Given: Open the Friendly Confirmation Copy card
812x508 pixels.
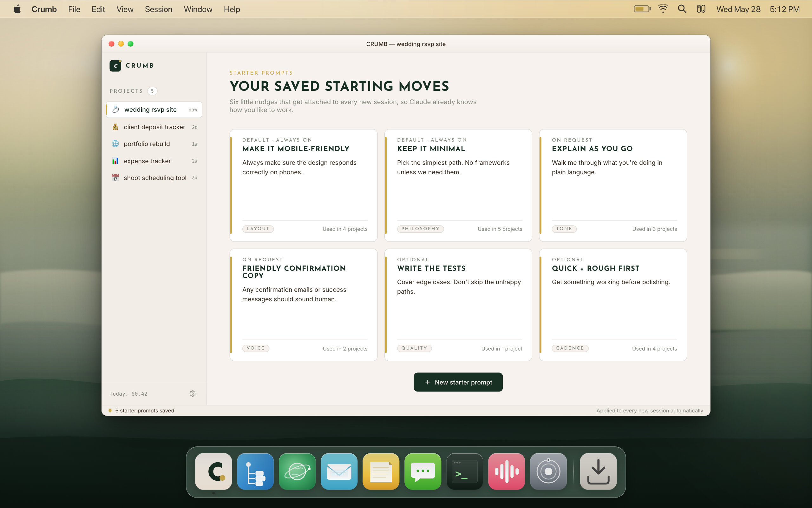Looking at the screenshot, I should pyautogui.click(x=303, y=305).
